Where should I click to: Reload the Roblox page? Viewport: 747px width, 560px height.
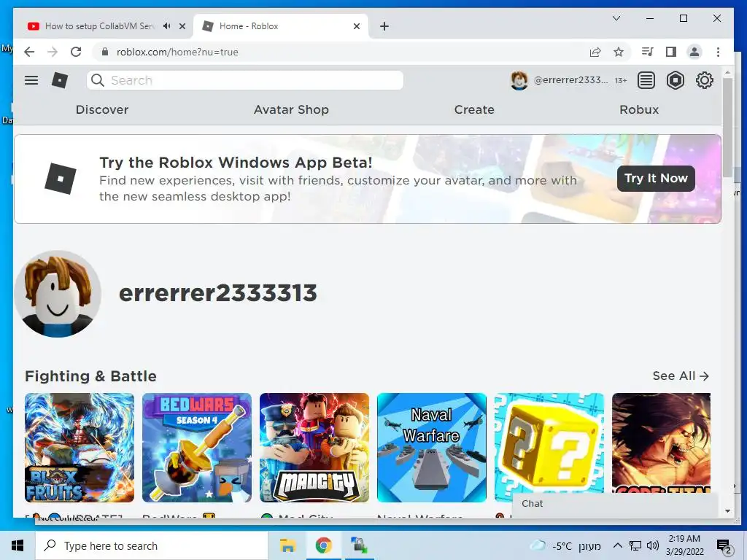76,52
